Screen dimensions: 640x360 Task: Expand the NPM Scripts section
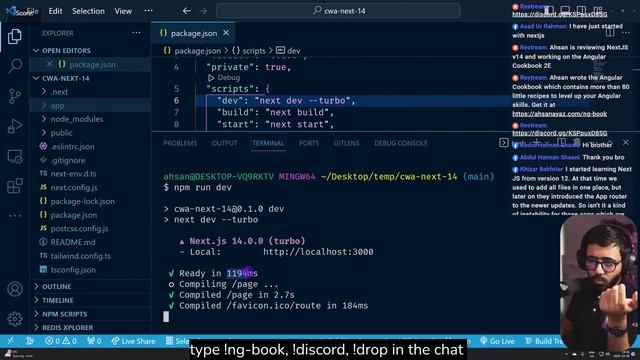pyautogui.click(x=91, y=314)
